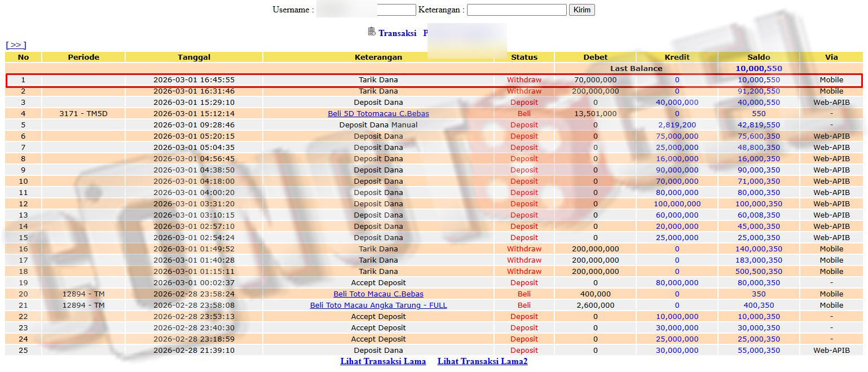Image resolution: width=868 pixels, height=372 pixels.
Task: Select kredit value 2,819,200
Action: tap(677, 125)
